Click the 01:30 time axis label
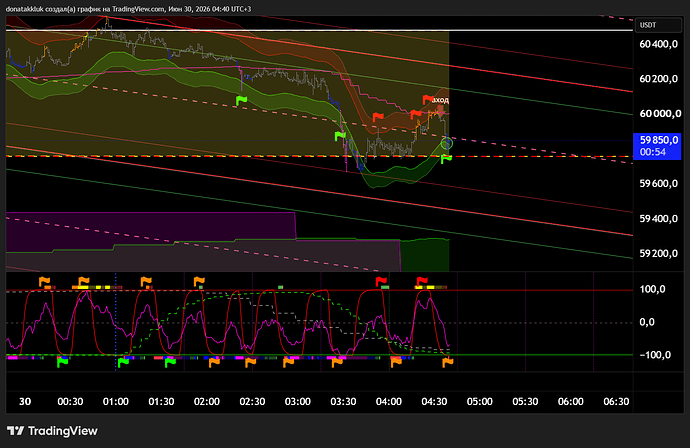Image resolution: width=690 pixels, height=448 pixels. click(x=161, y=401)
